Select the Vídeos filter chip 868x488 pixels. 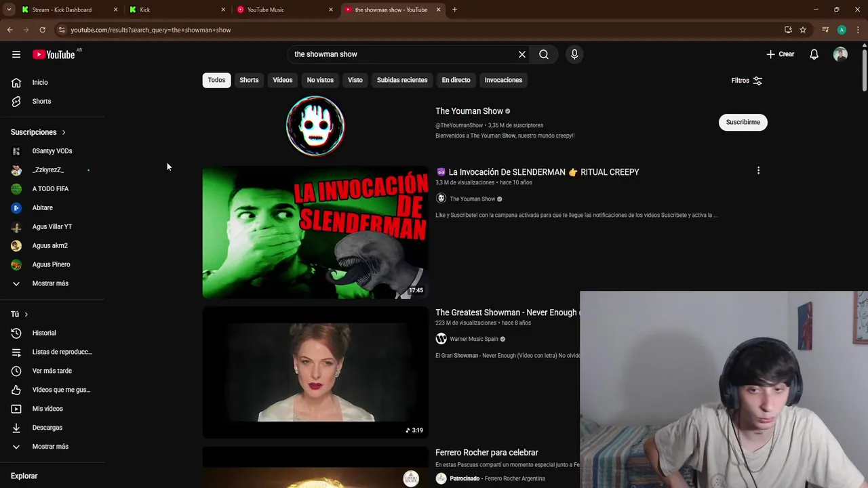point(283,80)
